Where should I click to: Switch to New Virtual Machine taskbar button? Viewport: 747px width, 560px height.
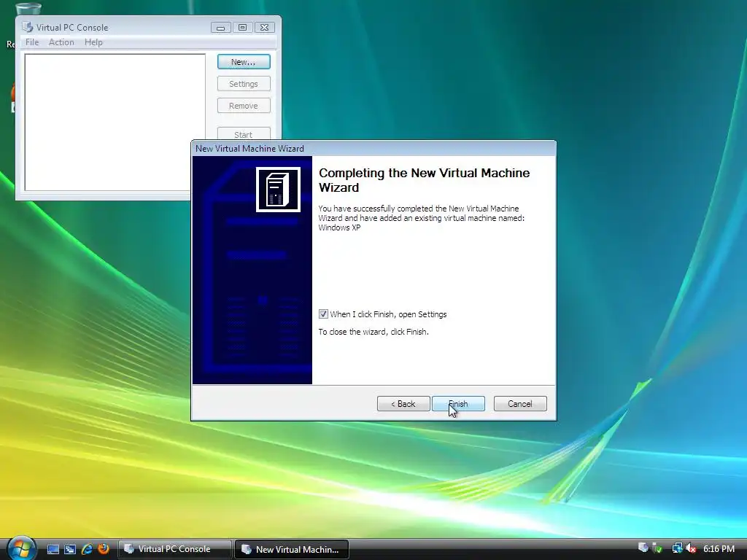pos(292,549)
